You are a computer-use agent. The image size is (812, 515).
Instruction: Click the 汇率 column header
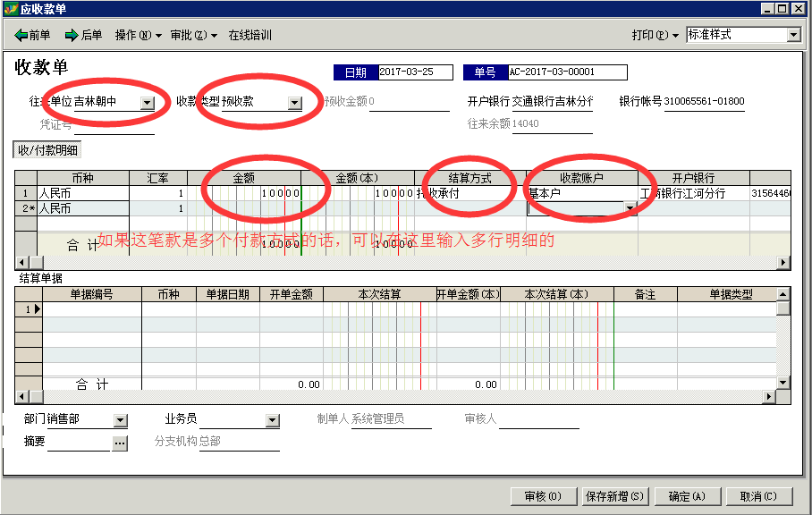[158, 178]
